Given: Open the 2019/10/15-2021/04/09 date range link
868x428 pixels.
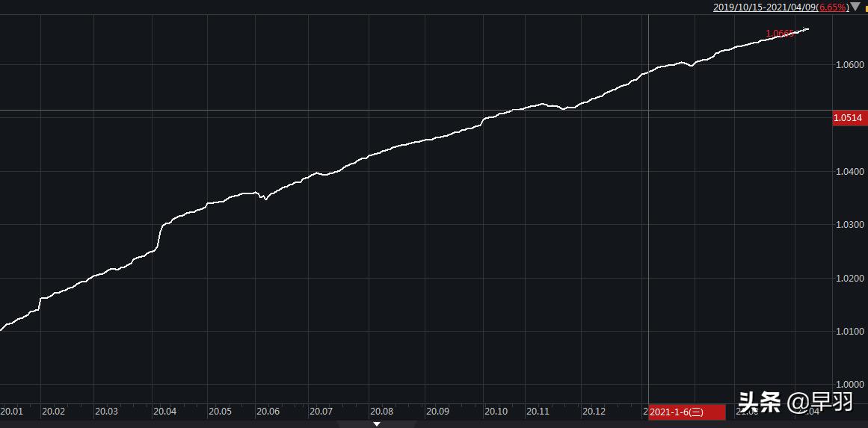Looking at the screenshot, I should point(780,7).
